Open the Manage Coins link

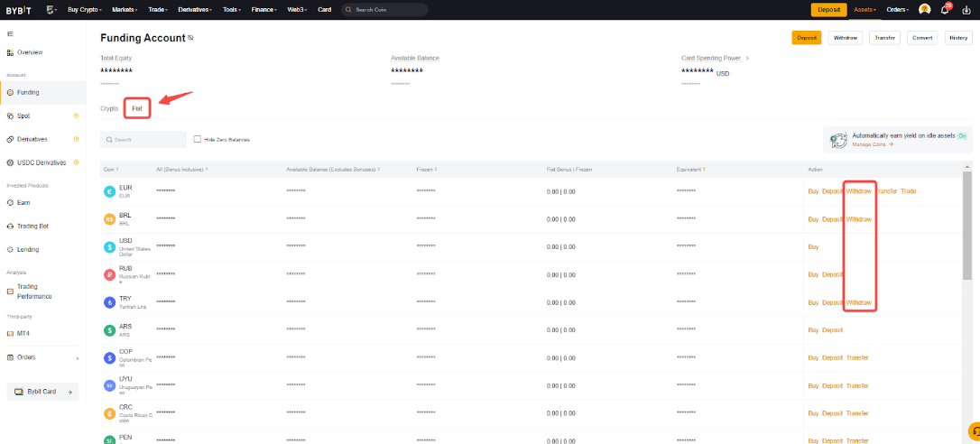click(x=872, y=144)
